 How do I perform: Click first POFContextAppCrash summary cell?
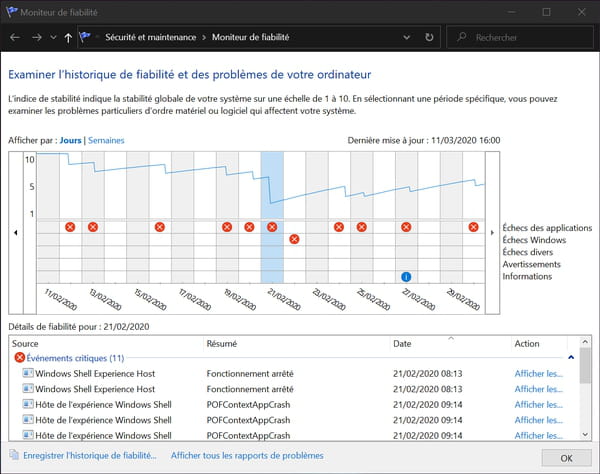point(248,405)
